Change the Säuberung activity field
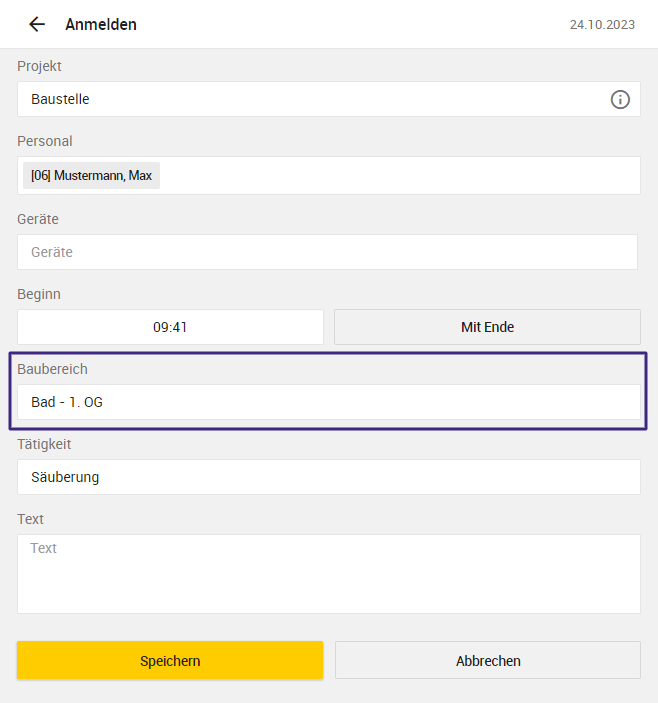Viewport: 658px width, 703px height. (x=329, y=477)
